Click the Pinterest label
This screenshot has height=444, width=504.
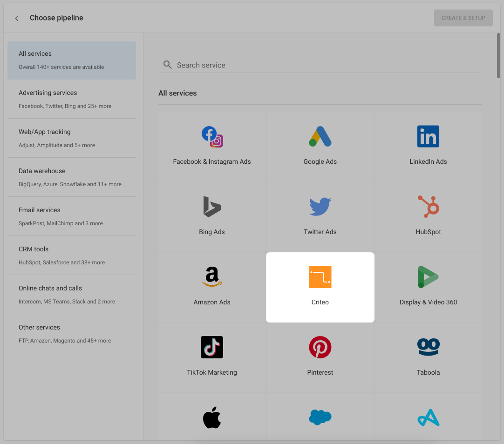pos(320,372)
